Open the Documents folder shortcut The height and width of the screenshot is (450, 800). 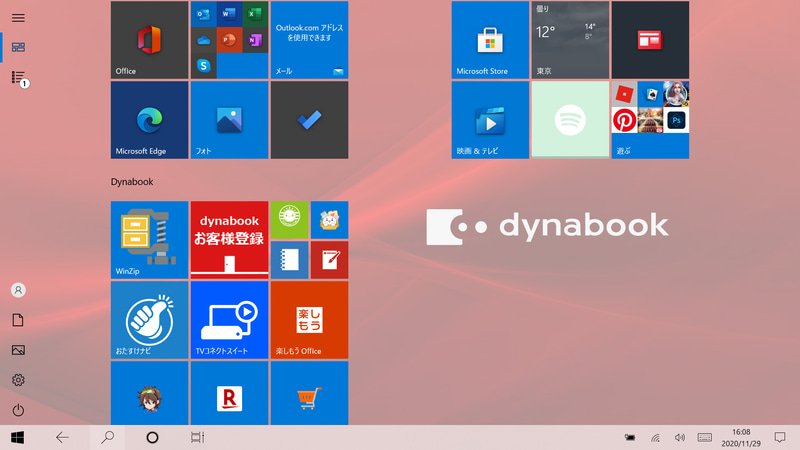pyautogui.click(x=18, y=320)
